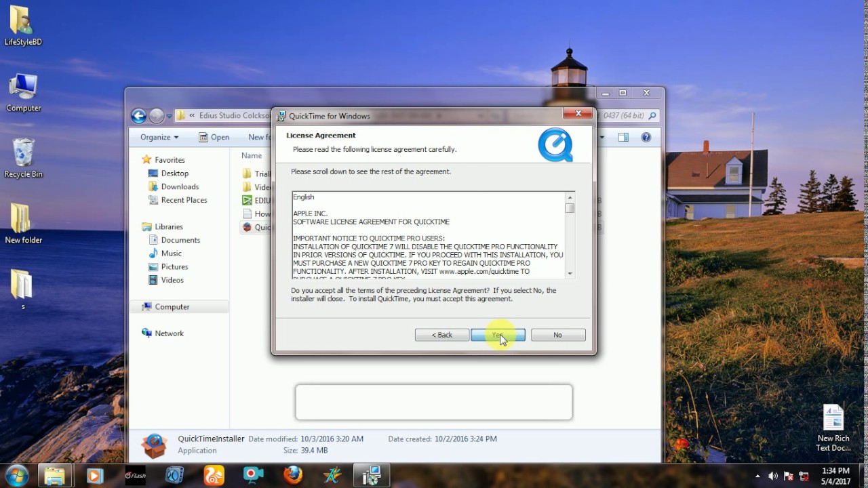This screenshot has height=488, width=868.
Task: Select the QuickTime installer file in list
Action: 256,227
